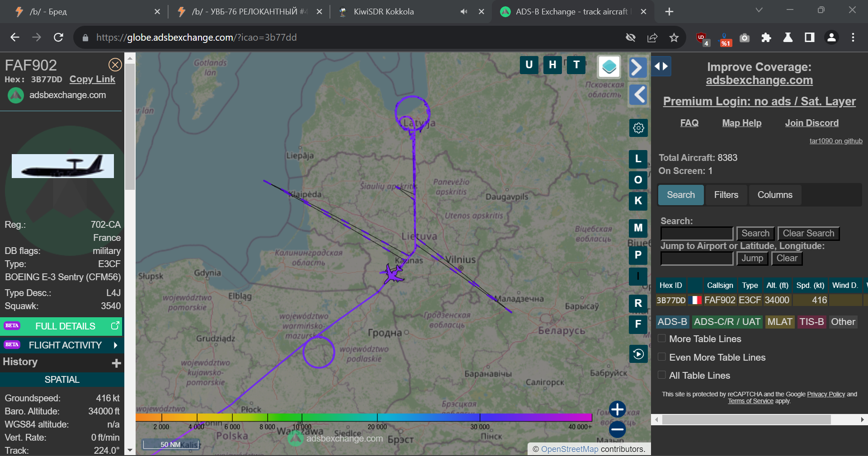This screenshot has width=868, height=456.
Task: Click the R map toggle button
Action: pyautogui.click(x=638, y=303)
